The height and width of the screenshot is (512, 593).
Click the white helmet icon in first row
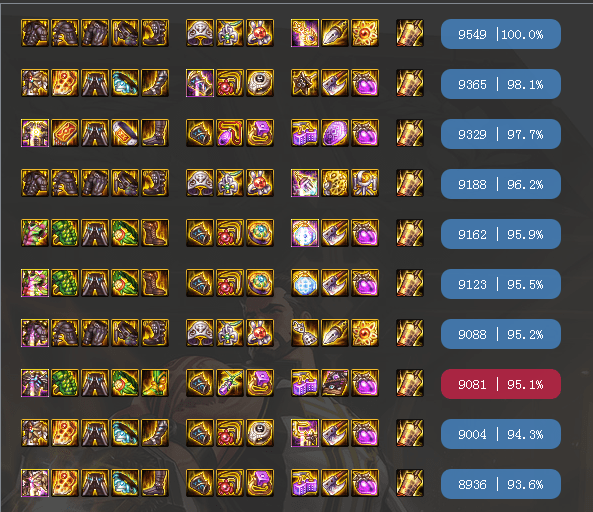[200, 33]
